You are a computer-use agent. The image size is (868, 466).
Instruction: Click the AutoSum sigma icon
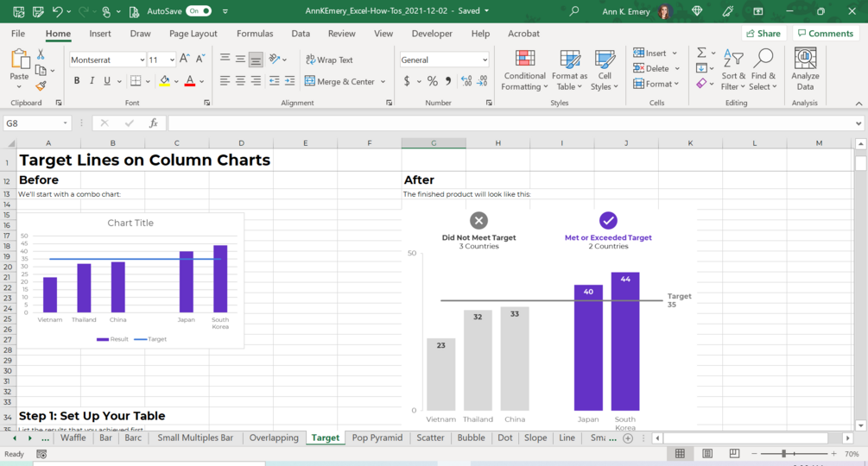tap(701, 53)
